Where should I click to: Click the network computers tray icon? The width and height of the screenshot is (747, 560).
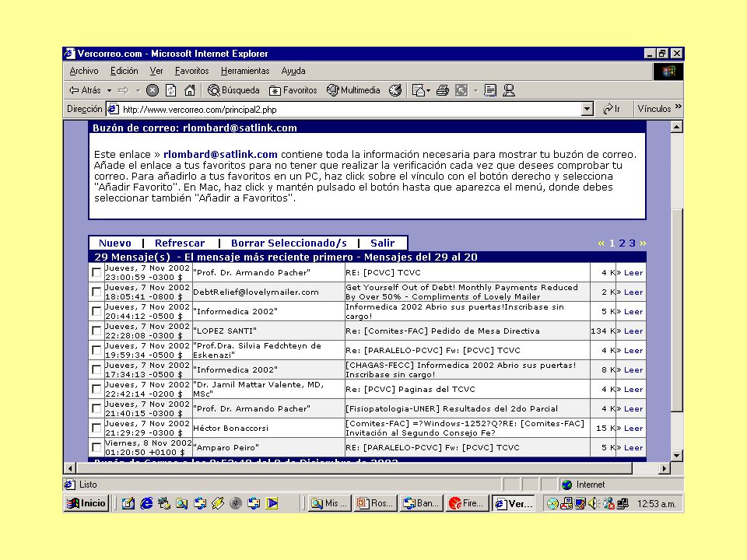[622, 503]
